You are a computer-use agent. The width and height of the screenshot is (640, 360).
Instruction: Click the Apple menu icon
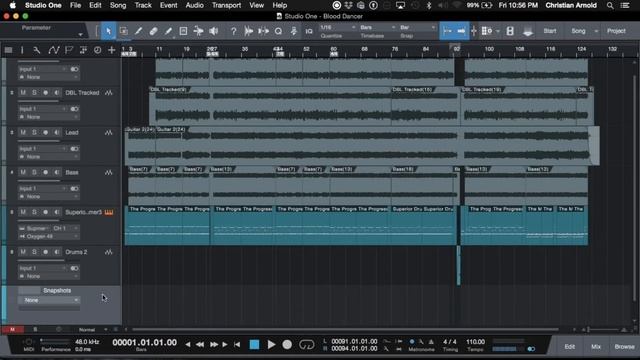click(13, 5)
